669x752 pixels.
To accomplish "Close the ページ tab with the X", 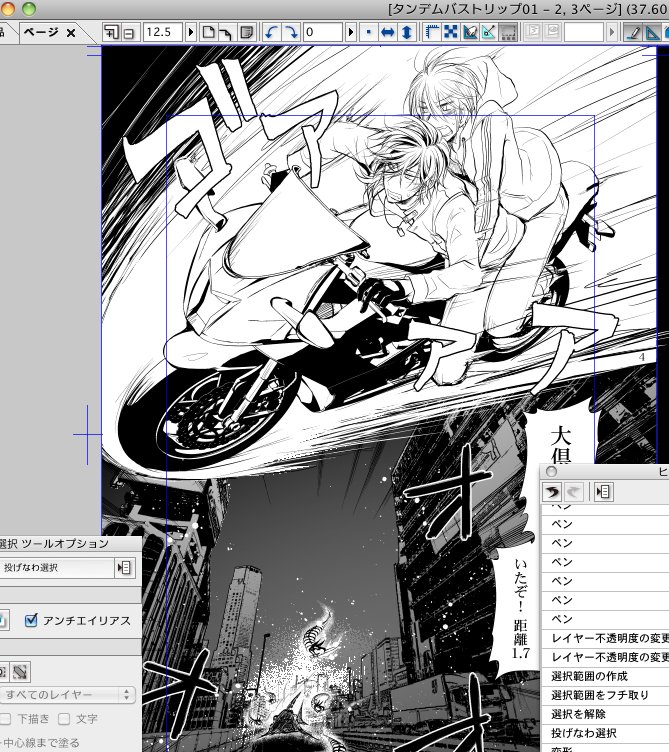I will click(71, 33).
